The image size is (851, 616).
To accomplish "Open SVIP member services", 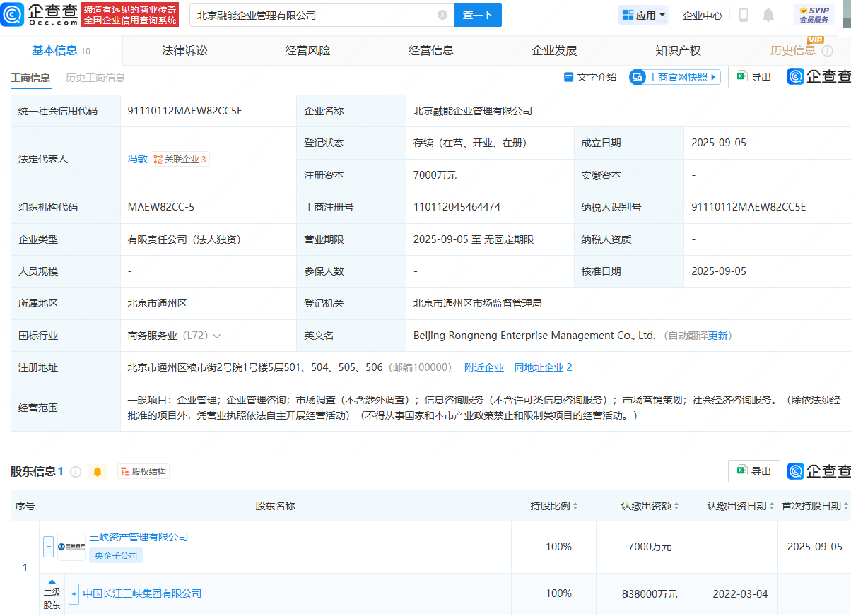I will [x=814, y=15].
